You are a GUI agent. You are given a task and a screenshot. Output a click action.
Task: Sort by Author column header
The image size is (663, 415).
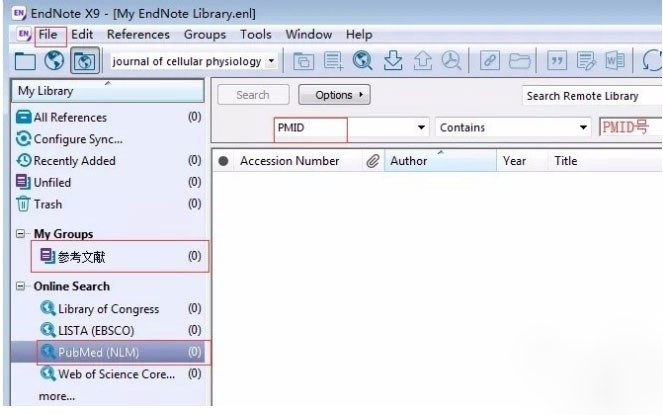pos(440,161)
